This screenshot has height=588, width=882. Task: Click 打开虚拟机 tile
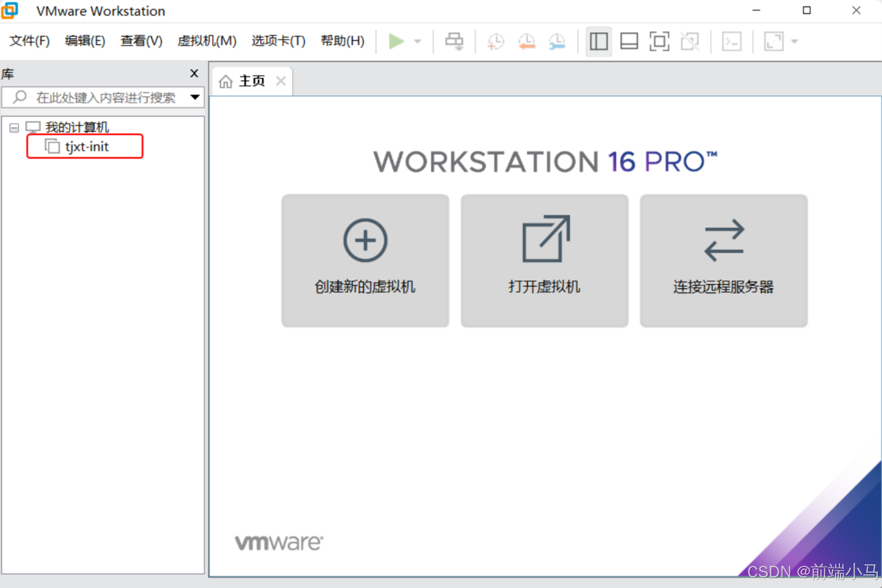pyautogui.click(x=544, y=261)
